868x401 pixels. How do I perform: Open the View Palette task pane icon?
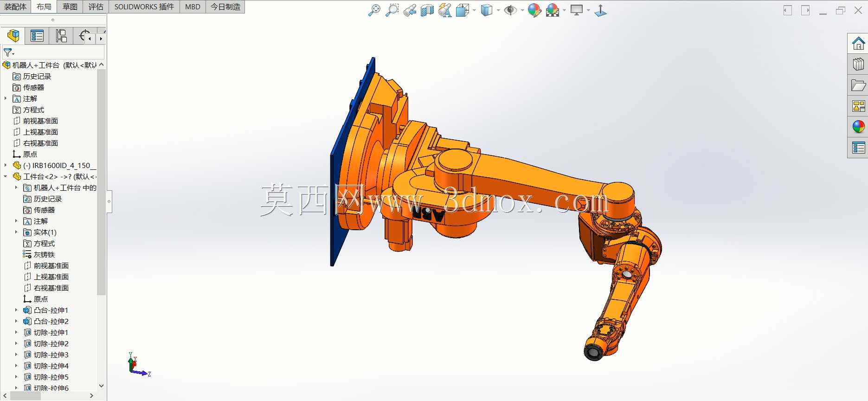coord(858,106)
